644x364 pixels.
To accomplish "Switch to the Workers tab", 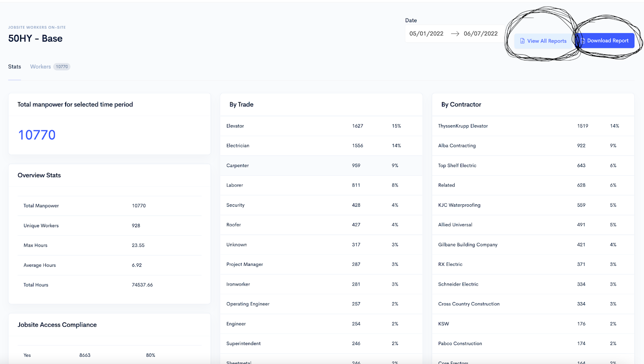I will (x=40, y=66).
